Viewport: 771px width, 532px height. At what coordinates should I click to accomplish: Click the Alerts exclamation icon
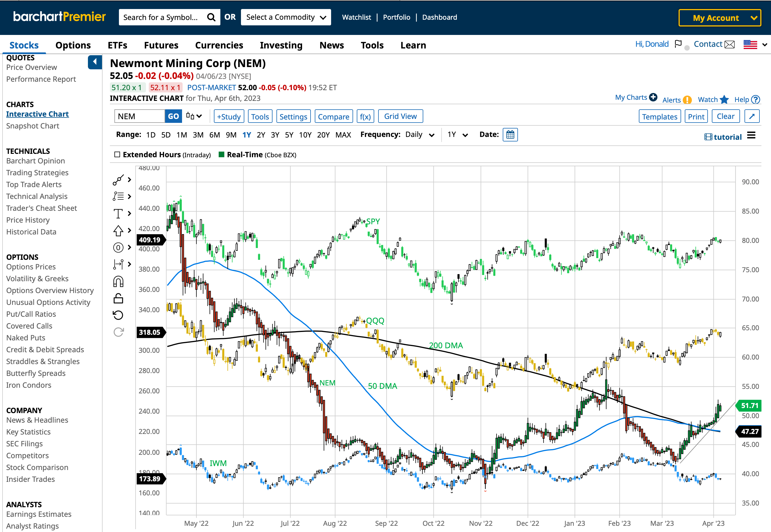tap(687, 100)
